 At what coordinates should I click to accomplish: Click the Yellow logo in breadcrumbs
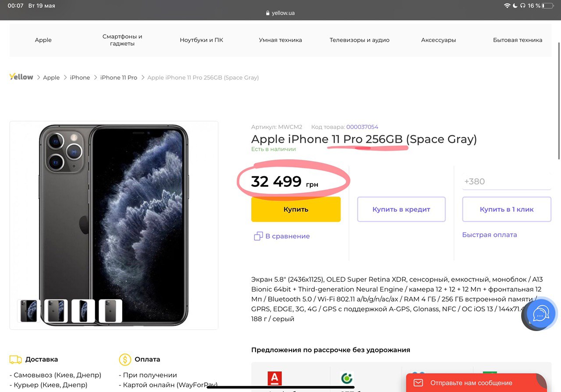pos(21,77)
